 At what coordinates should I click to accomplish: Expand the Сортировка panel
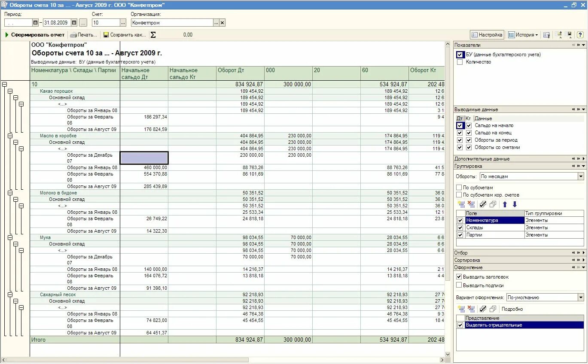click(x=584, y=260)
